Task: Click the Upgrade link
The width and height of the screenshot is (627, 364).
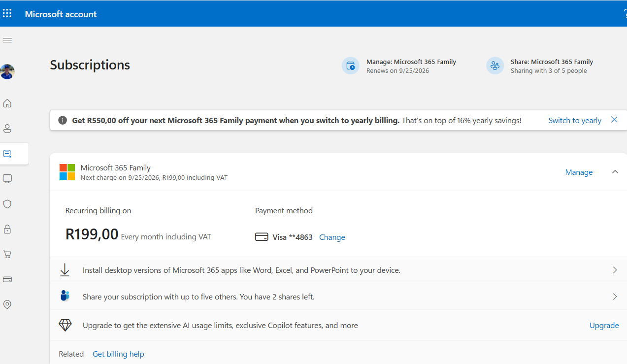Action: [x=604, y=326]
